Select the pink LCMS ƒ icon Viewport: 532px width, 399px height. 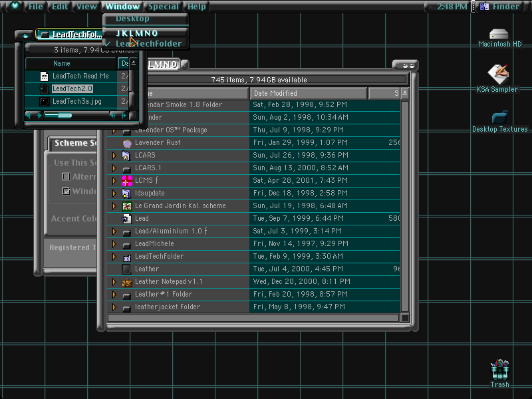tap(127, 181)
